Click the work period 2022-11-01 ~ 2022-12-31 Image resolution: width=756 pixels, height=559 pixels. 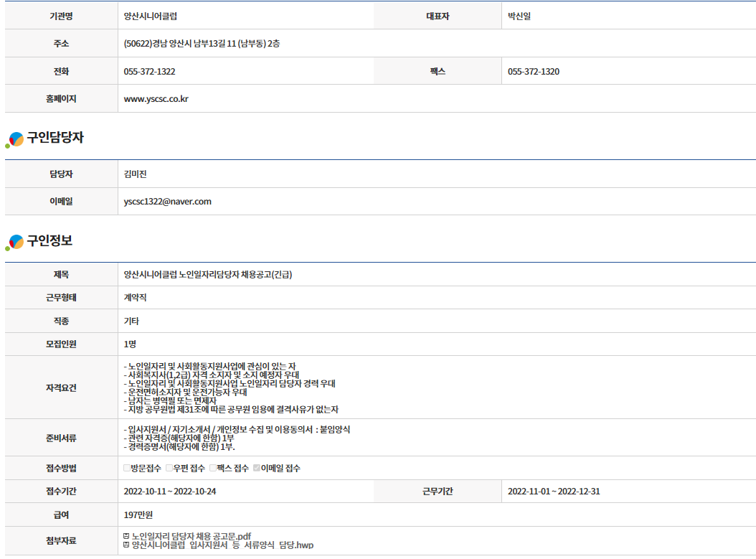[554, 491]
